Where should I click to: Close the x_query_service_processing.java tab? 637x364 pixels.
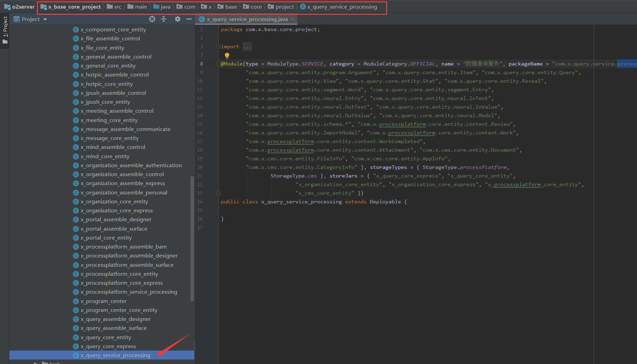pyautogui.click(x=293, y=19)
